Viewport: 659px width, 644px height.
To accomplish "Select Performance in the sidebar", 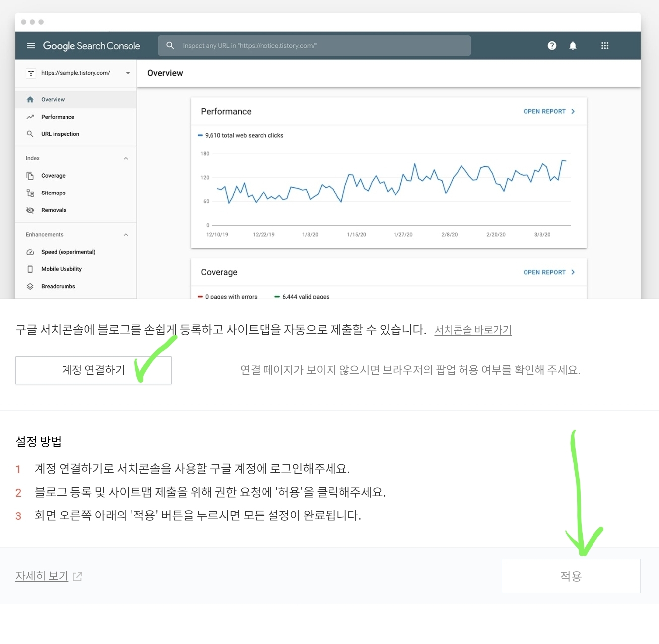I will pos(76,117).
